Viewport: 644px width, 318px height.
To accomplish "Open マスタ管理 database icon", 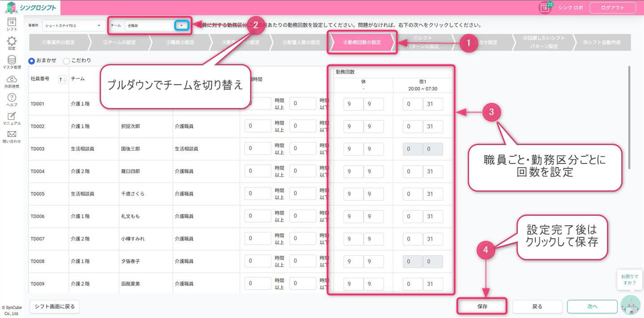I will point(12,60).
